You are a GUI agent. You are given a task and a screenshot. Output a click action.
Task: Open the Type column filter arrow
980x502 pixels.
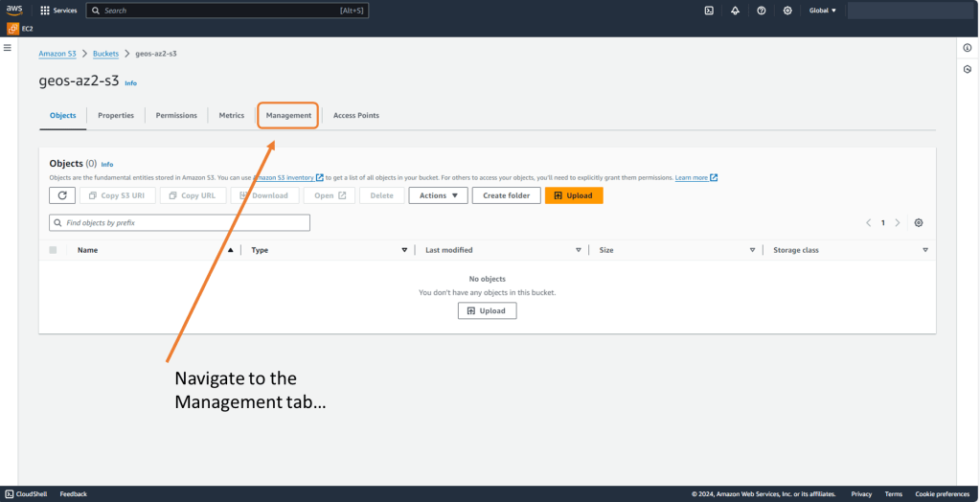404,250
